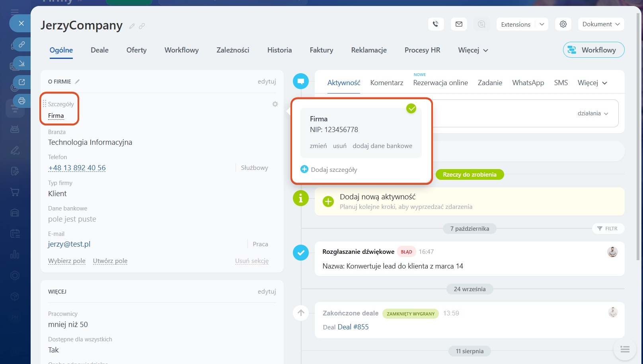Expand the działania dropdown
Image resolution: width=643 pixels, height=364 pixels.
coord(592,113)
